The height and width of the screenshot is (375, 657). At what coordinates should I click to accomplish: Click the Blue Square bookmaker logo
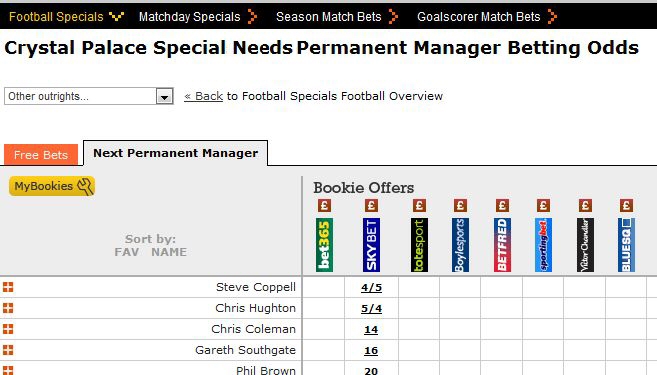coord(626,245)
